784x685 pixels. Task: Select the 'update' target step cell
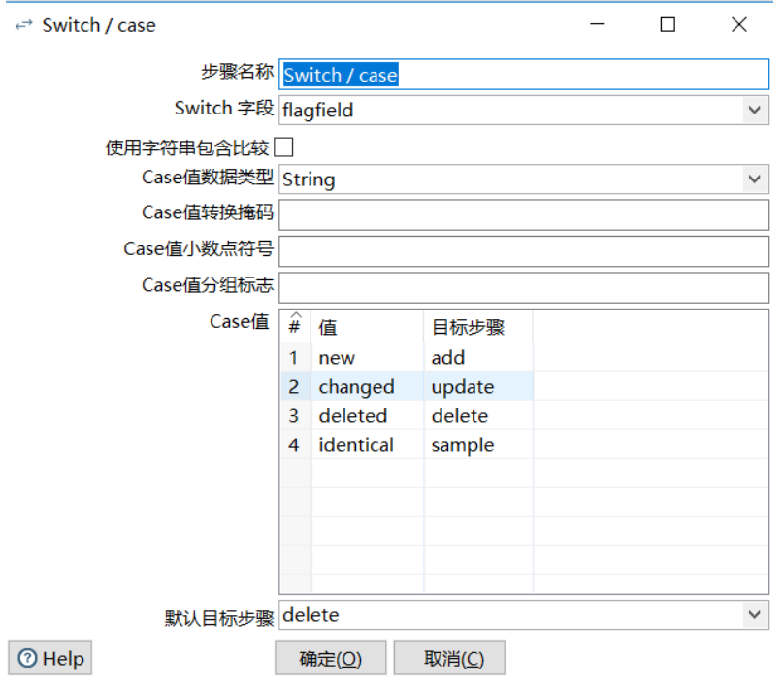(x=478, y=386)
